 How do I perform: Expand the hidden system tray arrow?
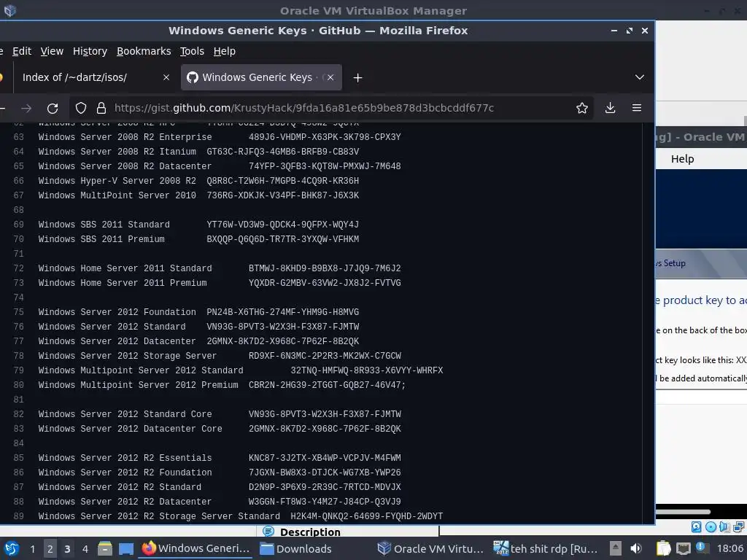point(616,548)
